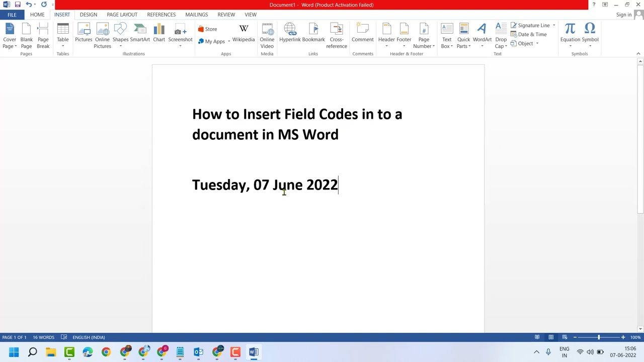Open Word Help
Image resolution: width=644 pixels, height=362 pixels.
click(x=594, y=5)
